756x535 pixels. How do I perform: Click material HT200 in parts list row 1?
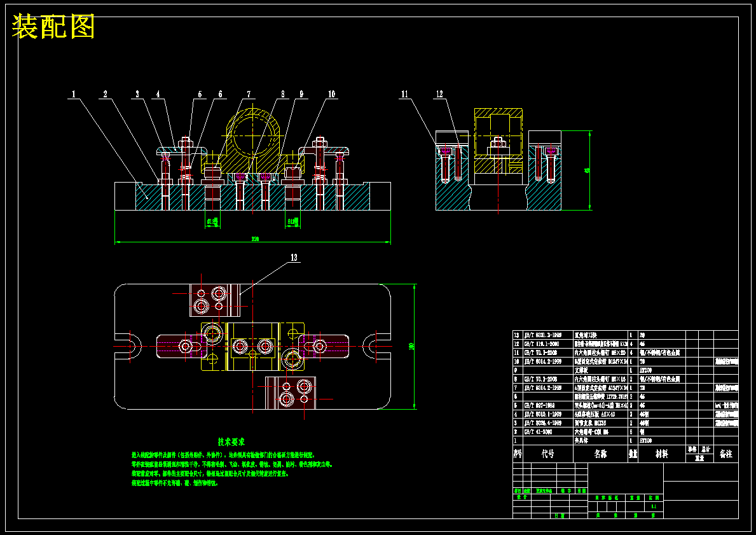click(x=646, y=440)
